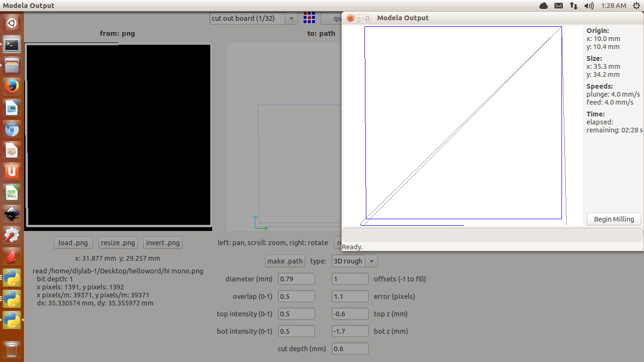Click the error (pixels) field 1.1
The image size is (644, 362).
(350, 296)
